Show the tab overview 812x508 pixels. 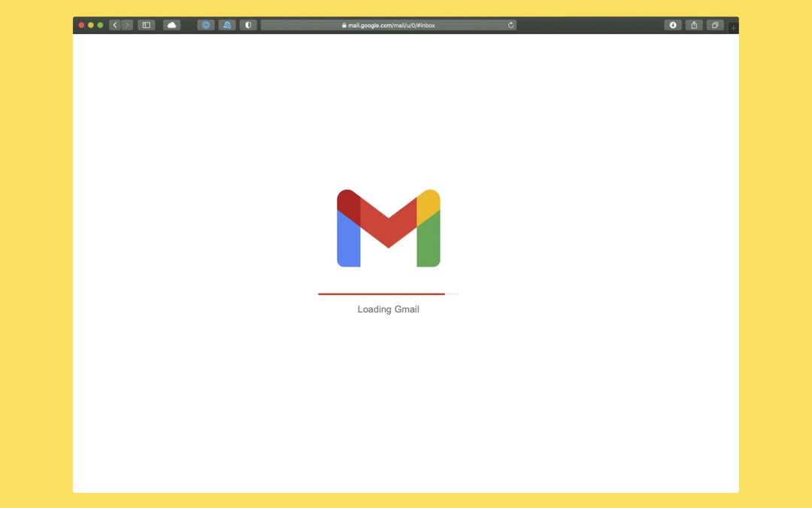tap(715, 25)
